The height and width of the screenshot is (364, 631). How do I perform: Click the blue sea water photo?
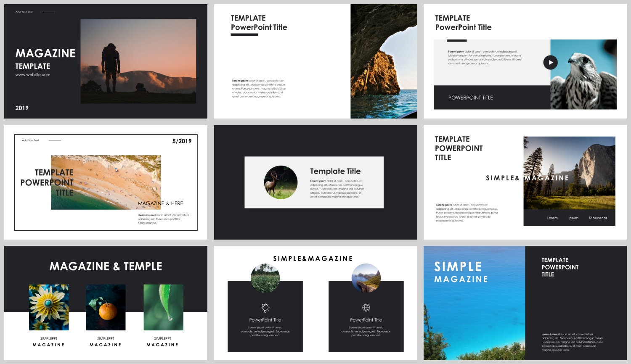[x=474, y=303]
